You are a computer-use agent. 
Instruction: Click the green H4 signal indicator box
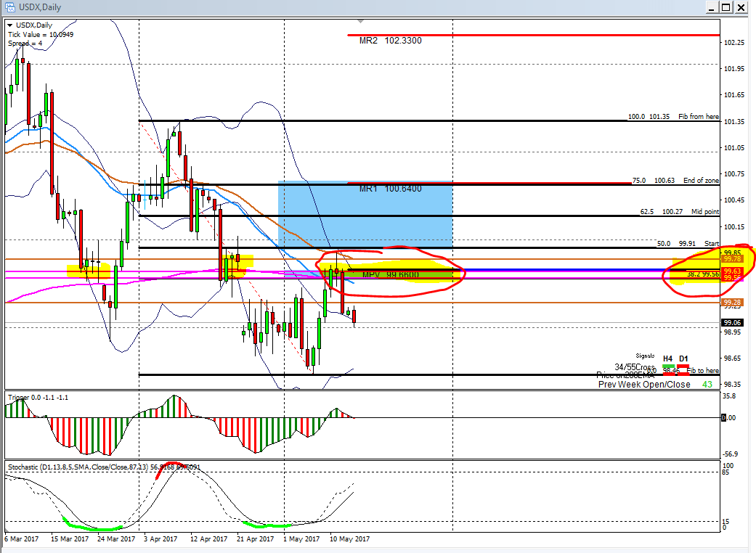pos(667,366)
